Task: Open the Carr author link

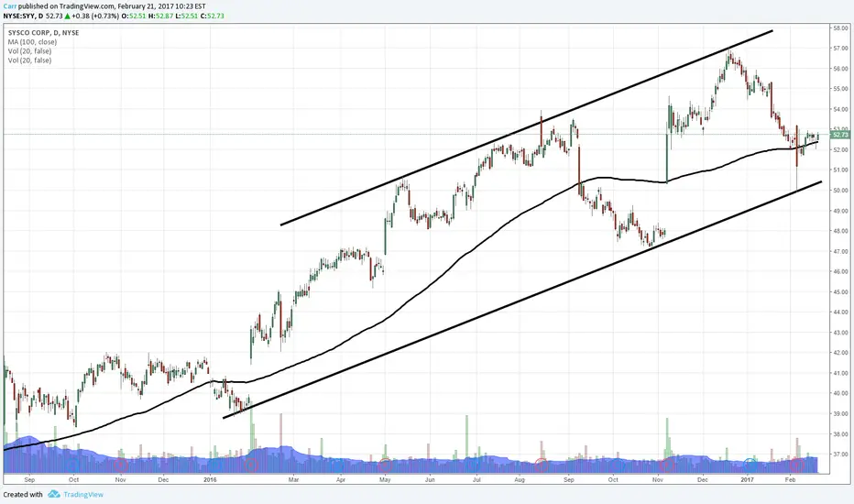Action: [x=10, y=6]
